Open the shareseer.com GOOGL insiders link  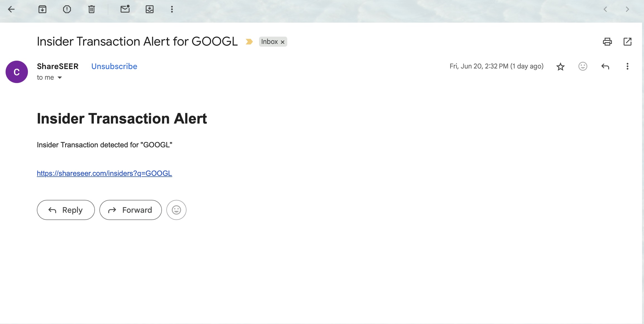104,173
